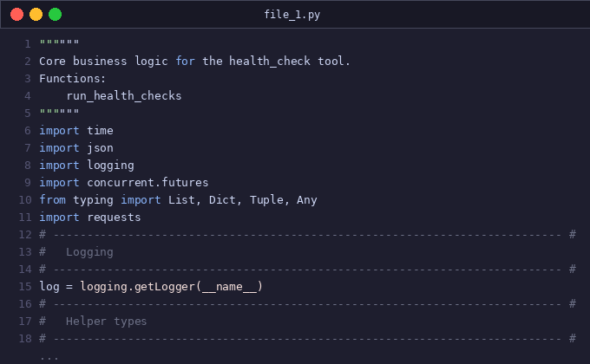Click the green maximize window button
The image size is (590, 364).
55,14
